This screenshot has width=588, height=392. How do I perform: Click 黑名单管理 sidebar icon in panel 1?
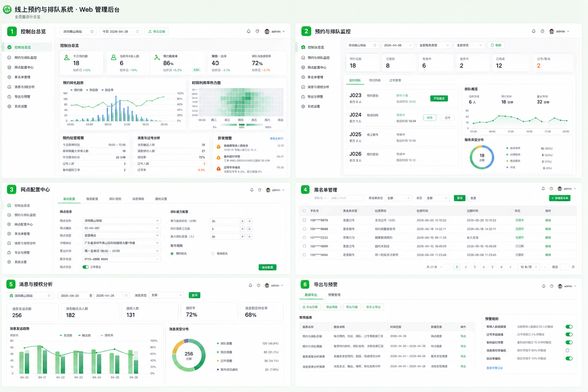(9, 77)
